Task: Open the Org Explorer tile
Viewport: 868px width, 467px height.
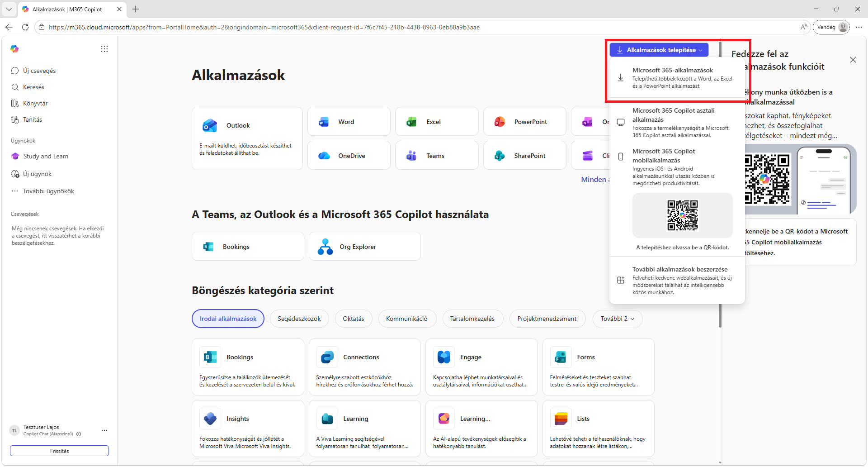Action: point(365,247)
